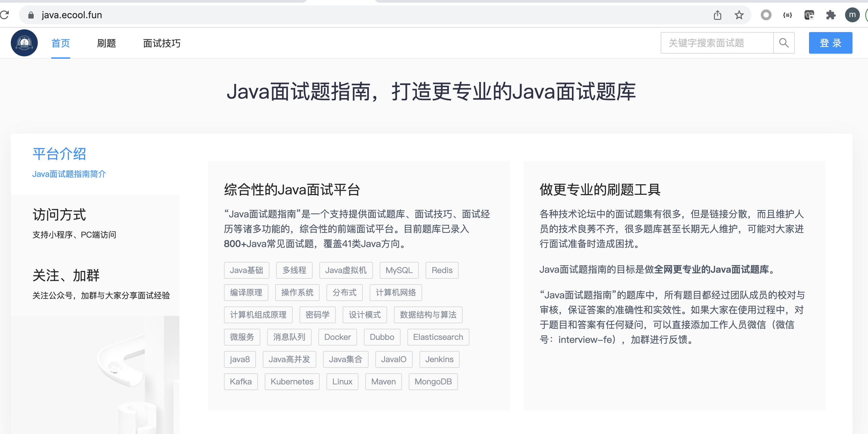Click the Redis tag

click(442, 270)
